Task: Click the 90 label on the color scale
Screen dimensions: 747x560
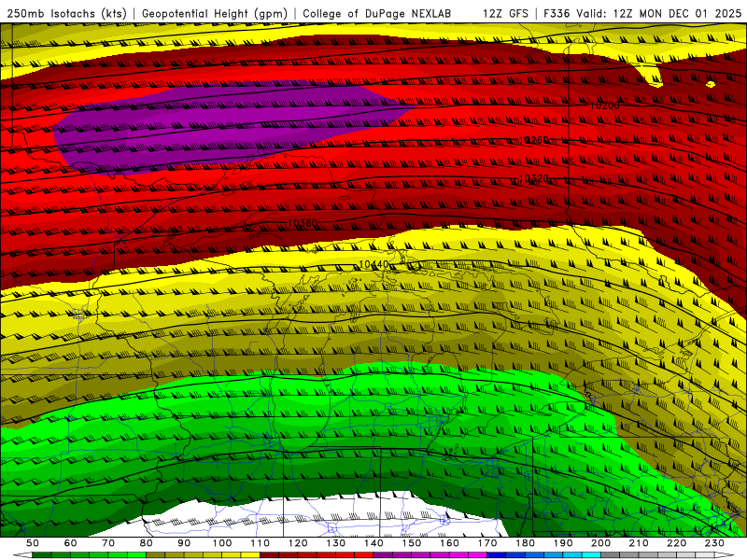Action: pyautogui.click(x=184, y=543)
